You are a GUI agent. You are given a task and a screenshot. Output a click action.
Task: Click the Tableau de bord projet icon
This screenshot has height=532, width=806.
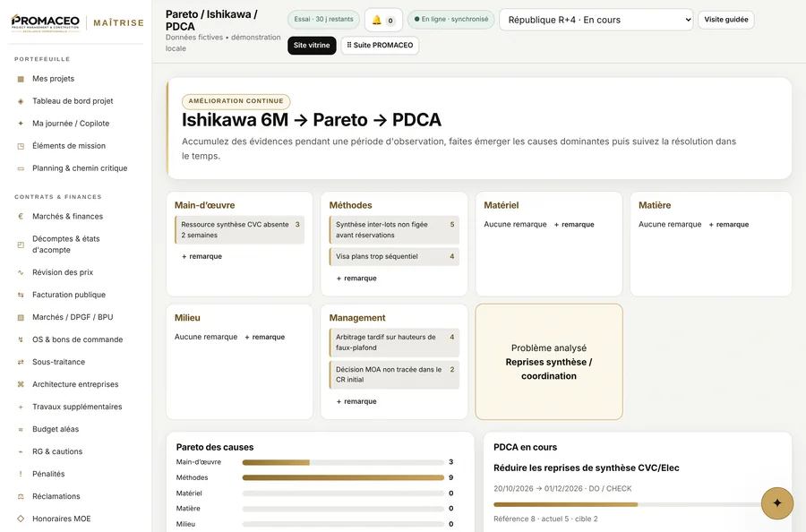[21, 101]
